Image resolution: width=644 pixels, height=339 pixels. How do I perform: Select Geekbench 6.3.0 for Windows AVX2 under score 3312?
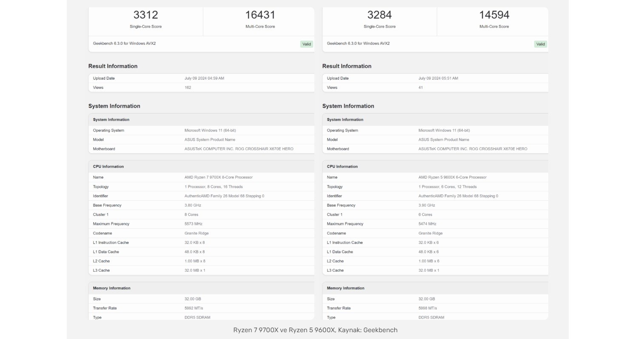pyautogui.click(x=124, y=43)
